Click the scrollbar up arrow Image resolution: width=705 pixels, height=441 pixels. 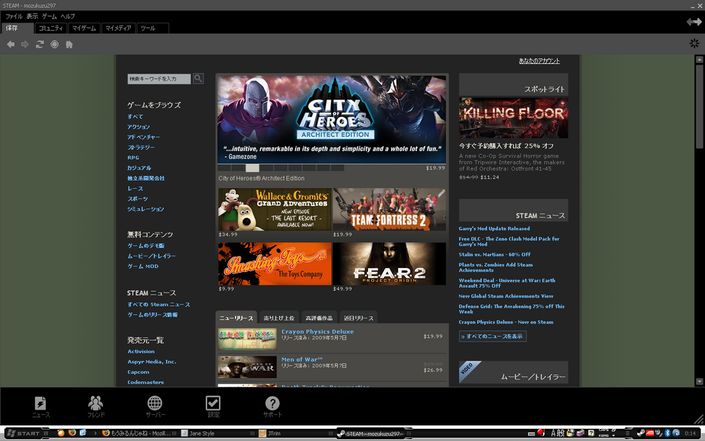tap(699, 59)
